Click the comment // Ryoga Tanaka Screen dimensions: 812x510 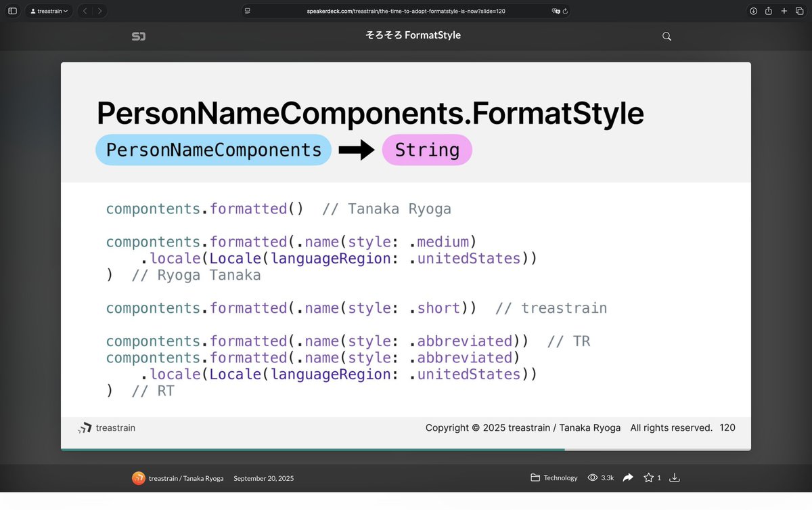(x=196, y=275)
